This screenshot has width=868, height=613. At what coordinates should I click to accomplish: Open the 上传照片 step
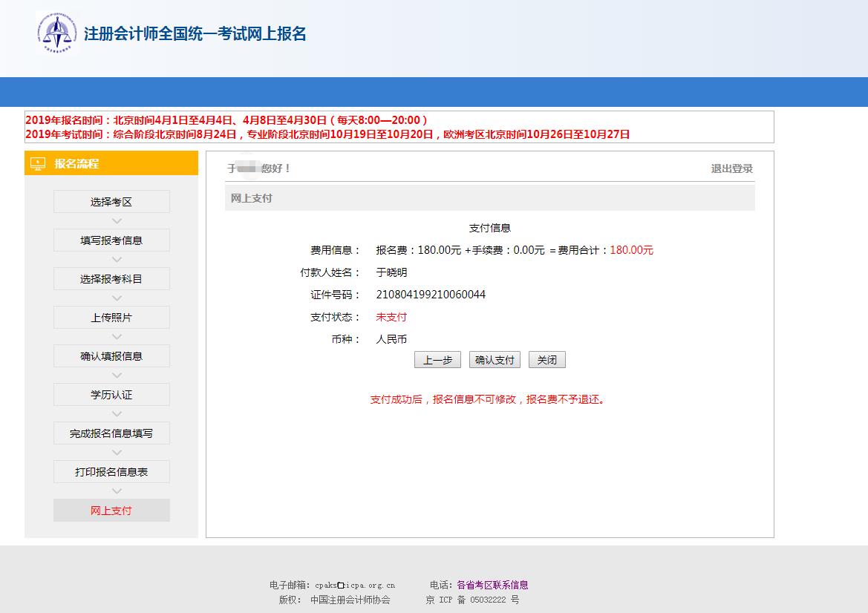tap(111, 317)
